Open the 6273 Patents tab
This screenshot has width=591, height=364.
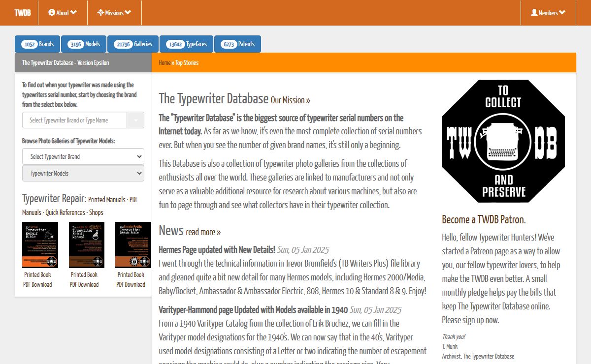pos(238,44)
